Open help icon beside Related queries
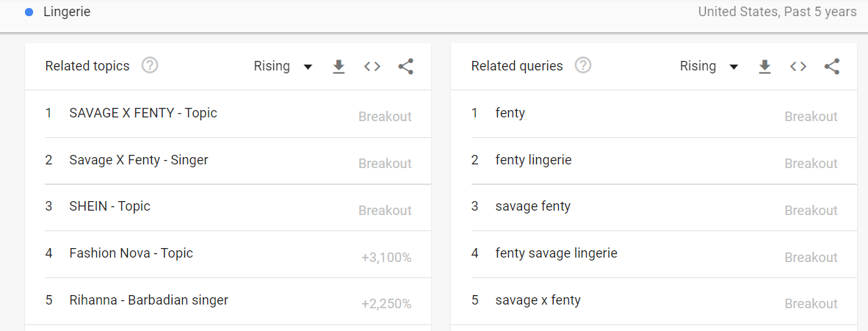Viewport: 868px width, 331px height. coord(583,66)
